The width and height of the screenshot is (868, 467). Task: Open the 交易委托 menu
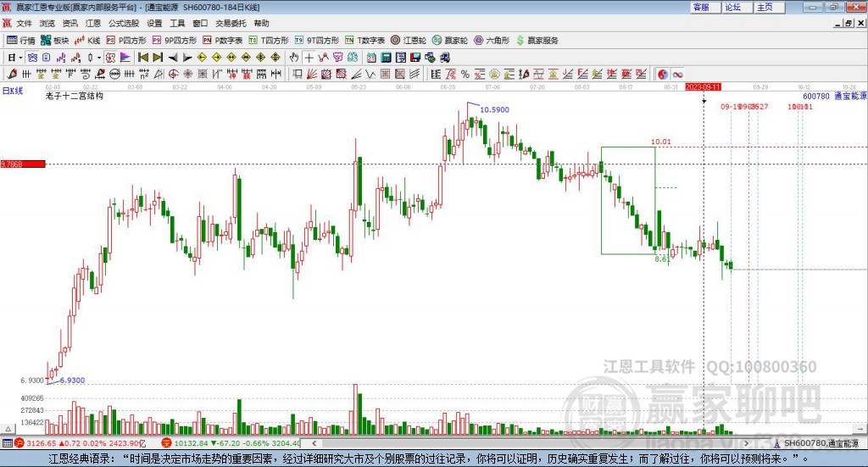pos(231,23)
